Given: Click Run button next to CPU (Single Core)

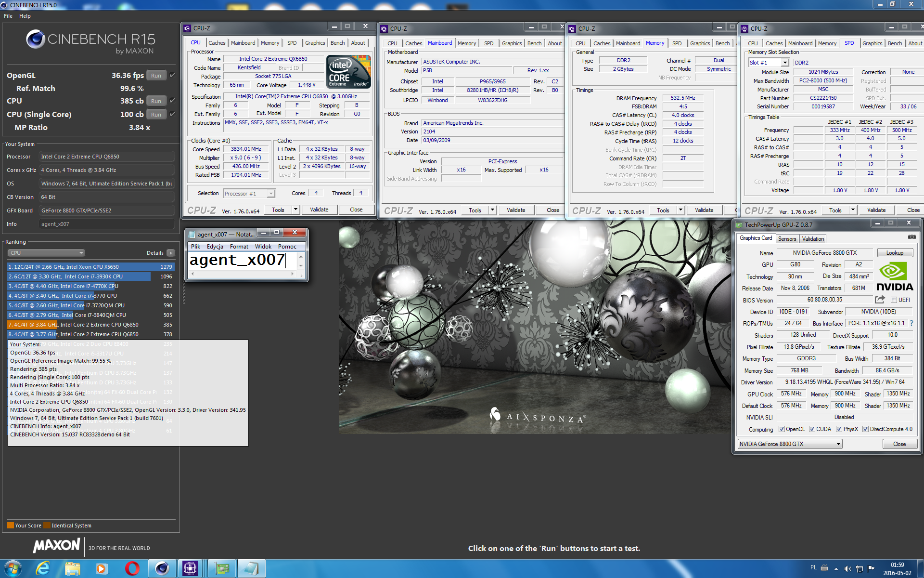Looking at the screenshot, I should pyautogui.click(x=156, y=115).
